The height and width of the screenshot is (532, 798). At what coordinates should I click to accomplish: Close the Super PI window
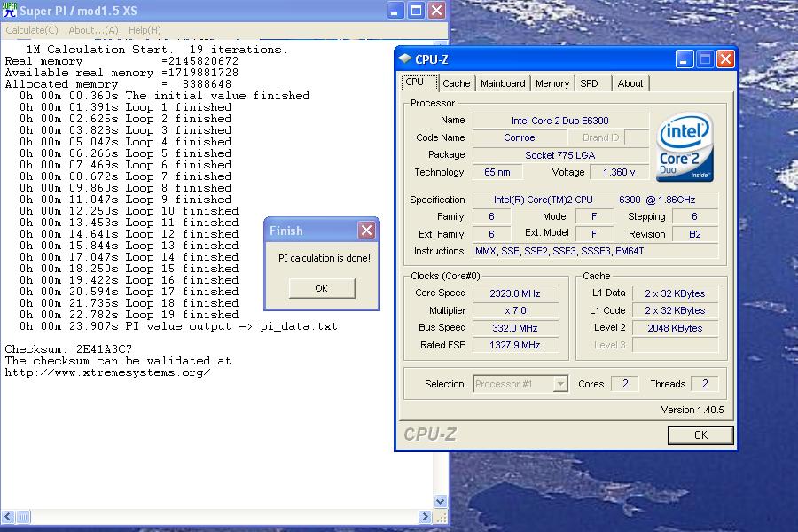tap(436, 10)
